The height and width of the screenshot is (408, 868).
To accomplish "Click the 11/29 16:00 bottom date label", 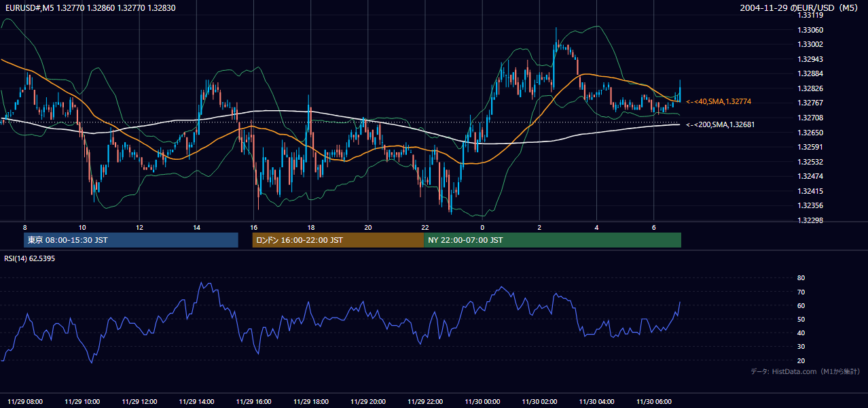I will tap(253, 401).
